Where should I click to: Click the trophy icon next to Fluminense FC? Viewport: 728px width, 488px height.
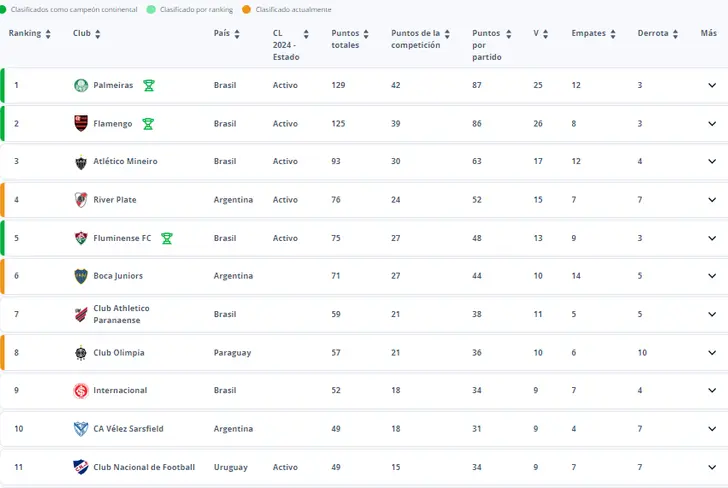[x=167, y=238]
